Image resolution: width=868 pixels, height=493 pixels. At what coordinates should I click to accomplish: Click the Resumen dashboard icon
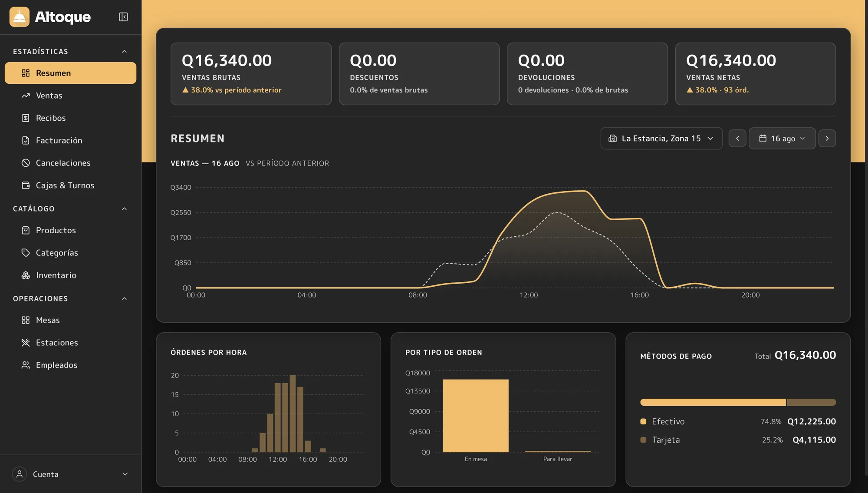point(26,73)
